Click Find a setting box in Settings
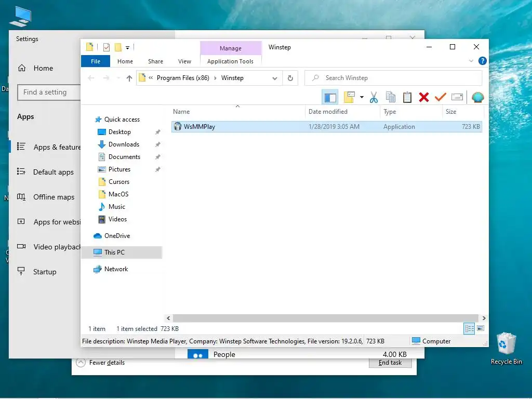This screenshot has width=532, height=399. [x=49, y=92]
